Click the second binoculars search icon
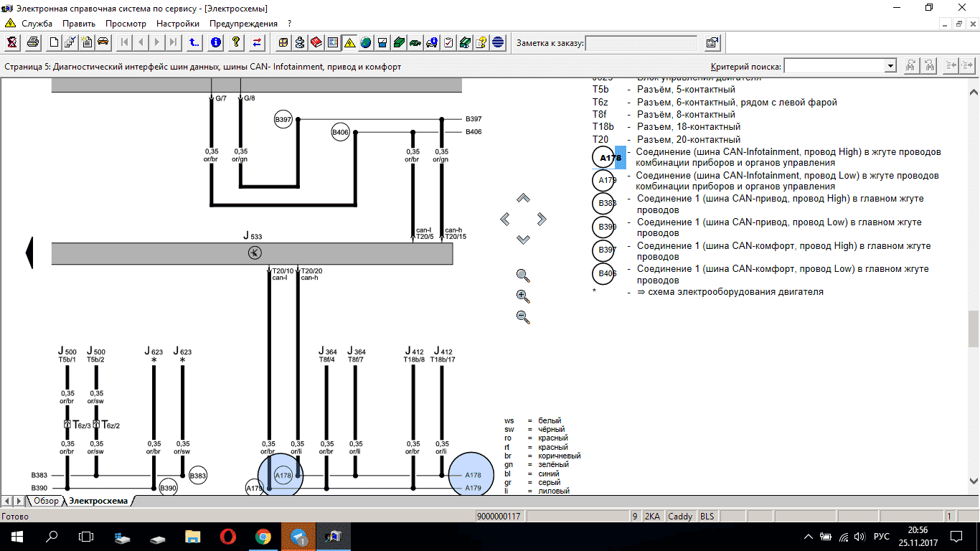 click(929, 65)
